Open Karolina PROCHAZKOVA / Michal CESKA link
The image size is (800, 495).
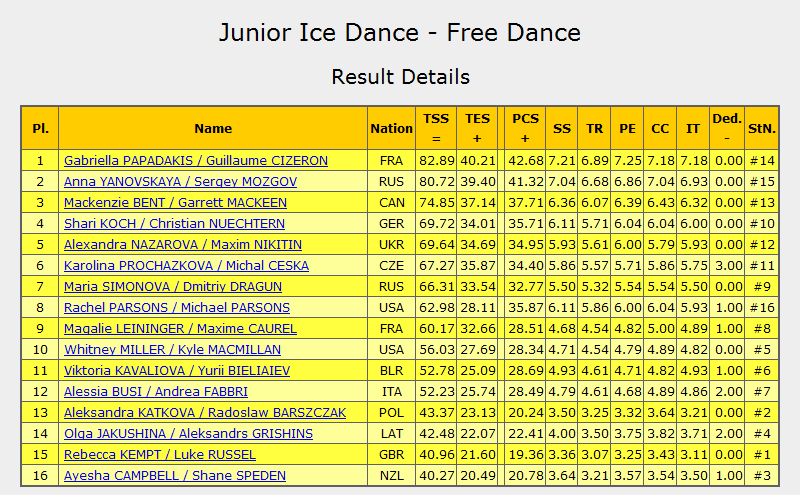click(186, 265)
